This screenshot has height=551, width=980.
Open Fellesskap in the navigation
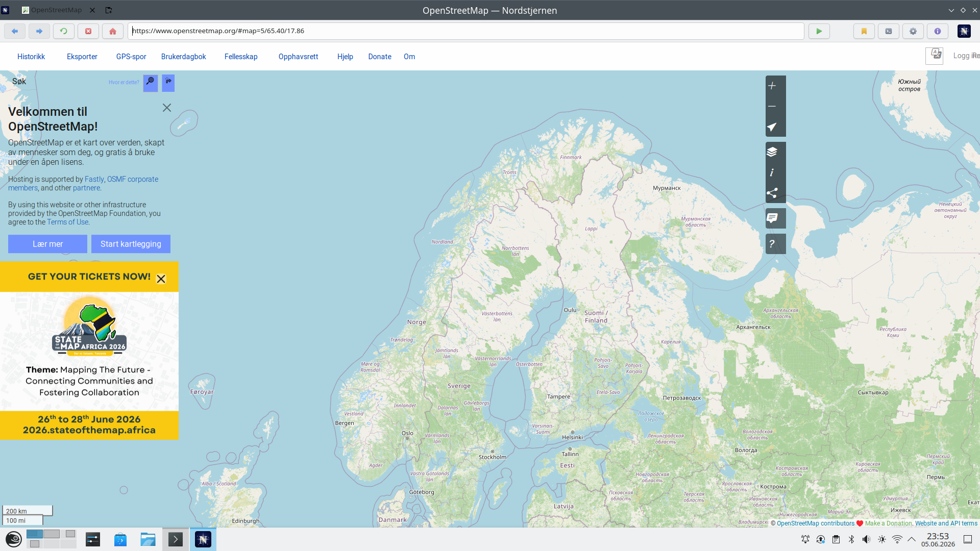[241, 57]
